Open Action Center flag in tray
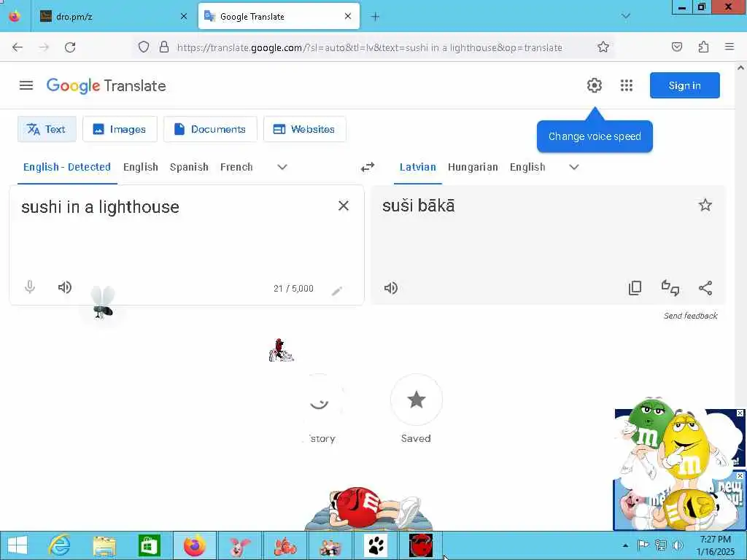 pos(643,545)
